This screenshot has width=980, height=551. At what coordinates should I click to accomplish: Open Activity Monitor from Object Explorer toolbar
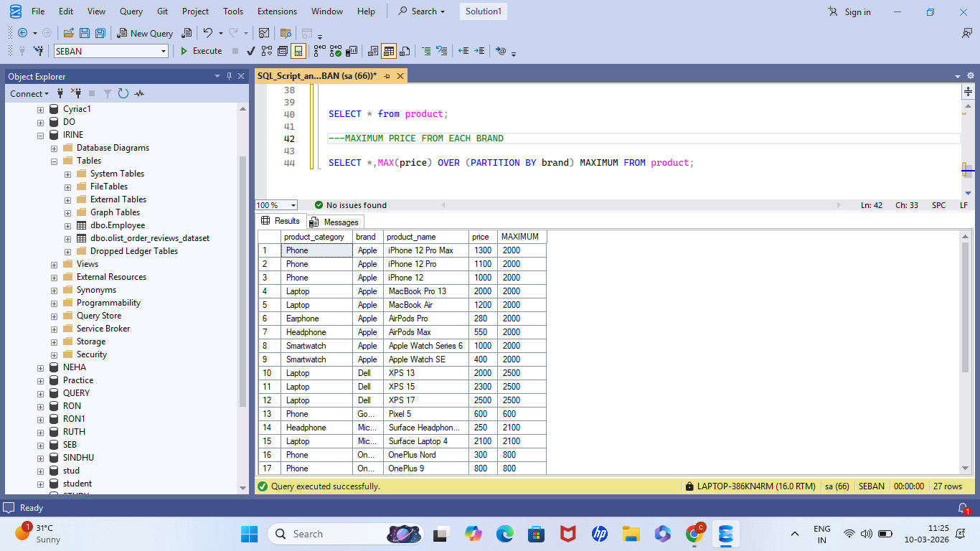tap(139, 93)
